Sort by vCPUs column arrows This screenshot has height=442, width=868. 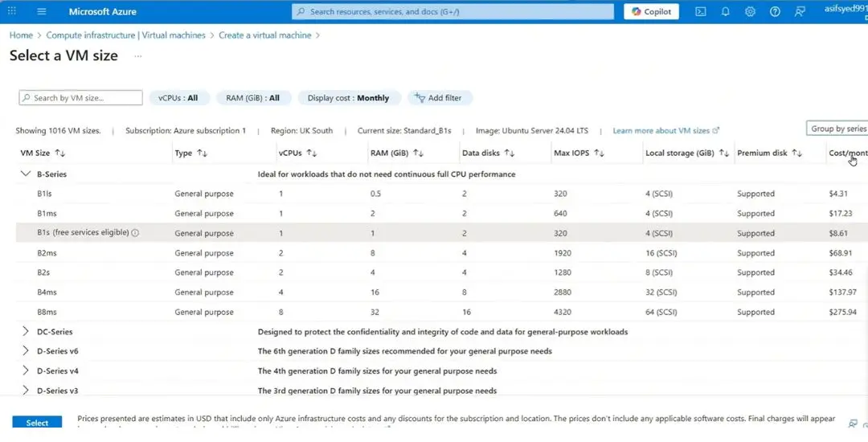pyautogui.click(x=311, y=153)
